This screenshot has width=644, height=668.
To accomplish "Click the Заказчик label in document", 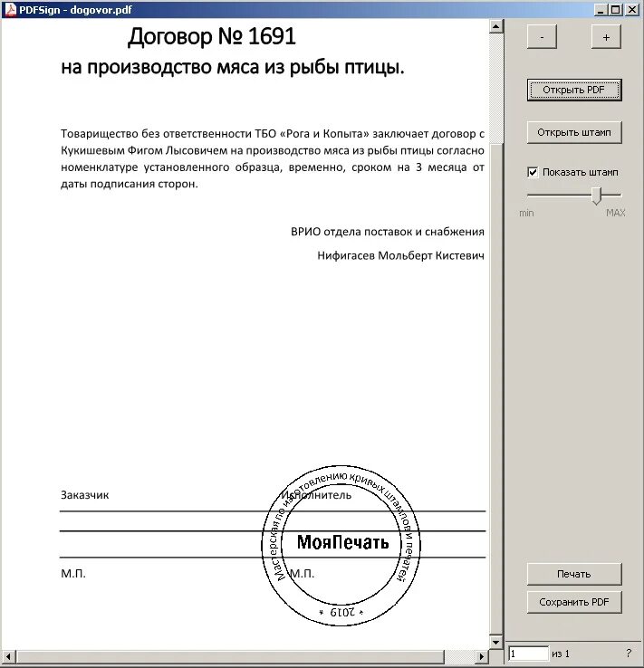I will 84,495.
